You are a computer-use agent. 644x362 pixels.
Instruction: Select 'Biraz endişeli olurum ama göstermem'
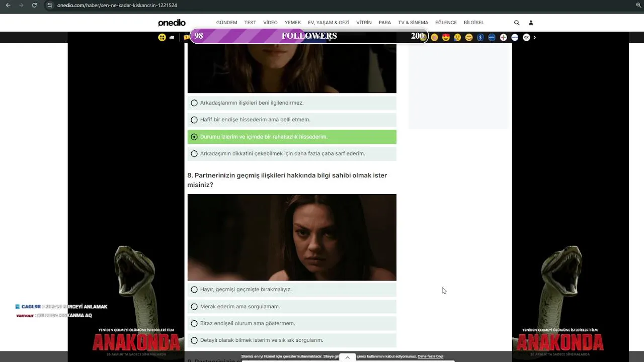tap(292, 323)
